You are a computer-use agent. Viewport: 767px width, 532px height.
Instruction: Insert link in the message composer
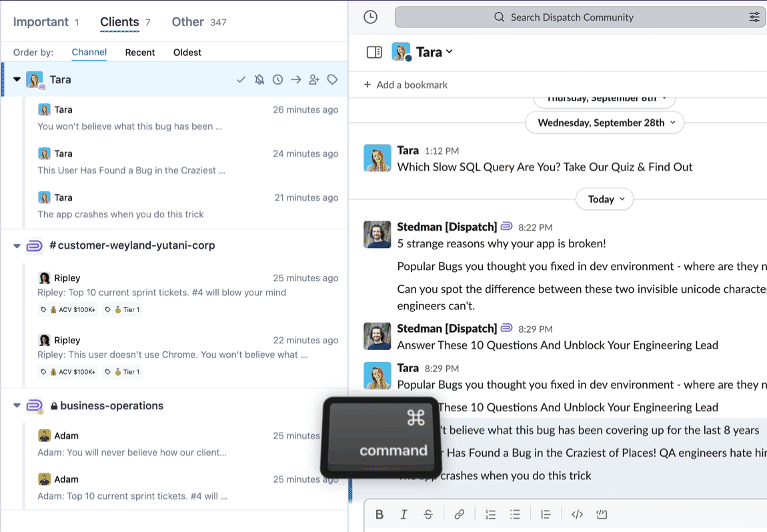(x=459, y=515)
